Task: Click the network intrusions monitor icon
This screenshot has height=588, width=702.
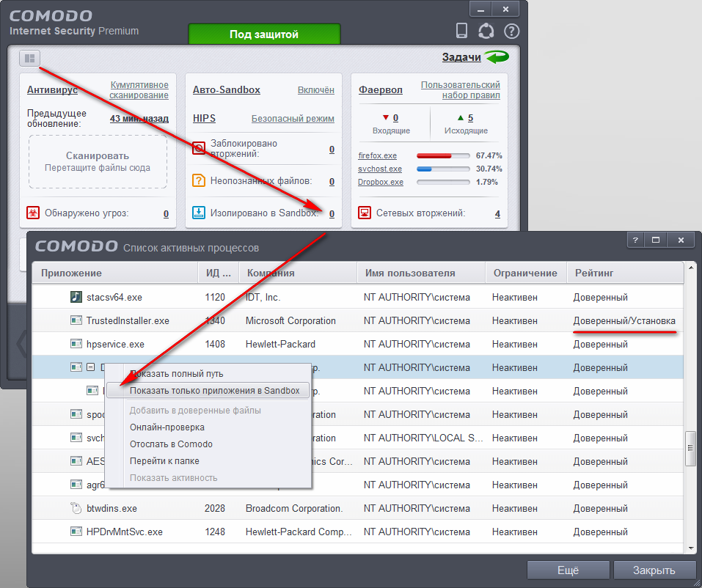Action: 365,213
